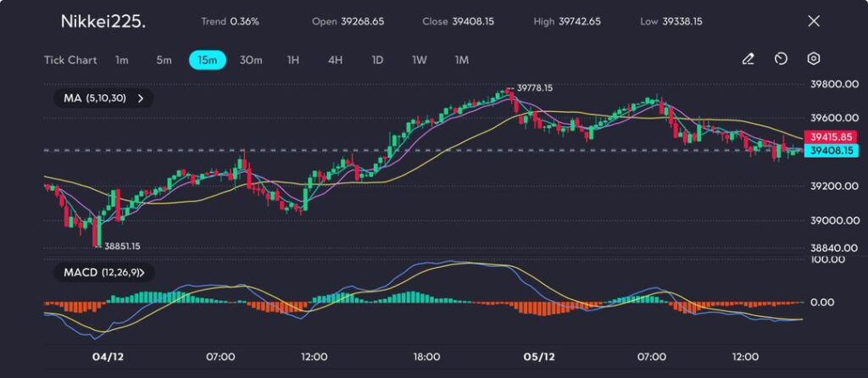The height and width of the screenshot is (378, 868).
Task: Click the 39778.15 high price marker
Action: 534,87
